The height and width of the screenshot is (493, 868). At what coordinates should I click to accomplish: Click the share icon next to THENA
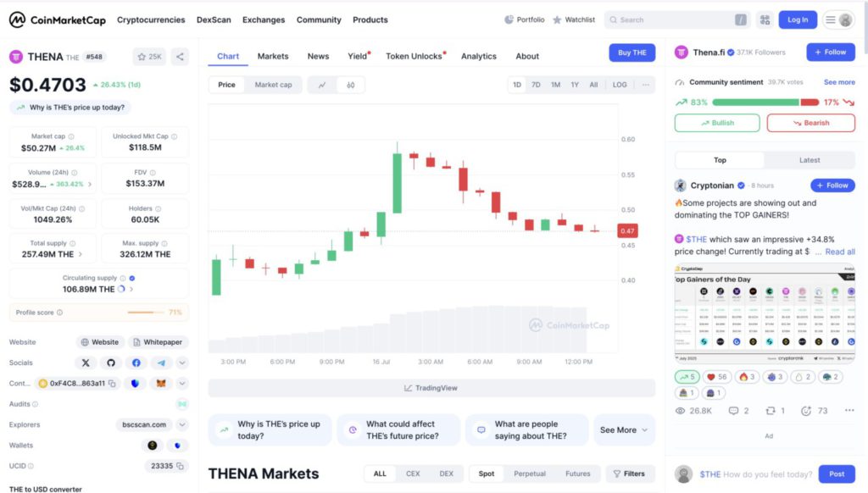180,57
